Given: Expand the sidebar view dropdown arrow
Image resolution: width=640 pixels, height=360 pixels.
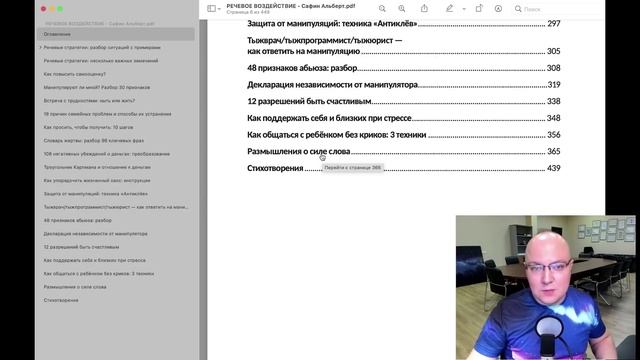Looking at the screenshot, I should [219, 9].
